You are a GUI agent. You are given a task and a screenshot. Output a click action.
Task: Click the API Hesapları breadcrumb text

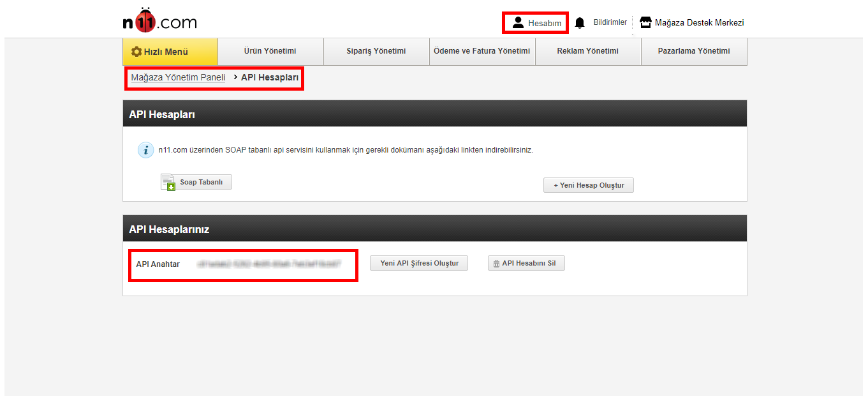(270, 77)
